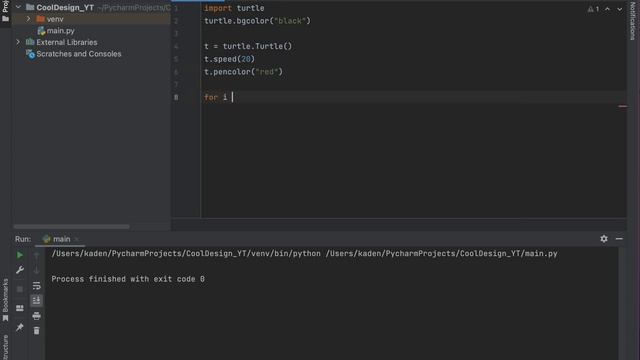
Task: Expand the venv folder
Action: click(x=28, y=19)
